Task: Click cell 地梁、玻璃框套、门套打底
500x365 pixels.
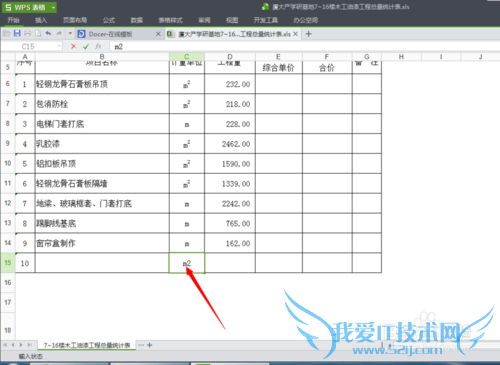Action: [102, 203]
